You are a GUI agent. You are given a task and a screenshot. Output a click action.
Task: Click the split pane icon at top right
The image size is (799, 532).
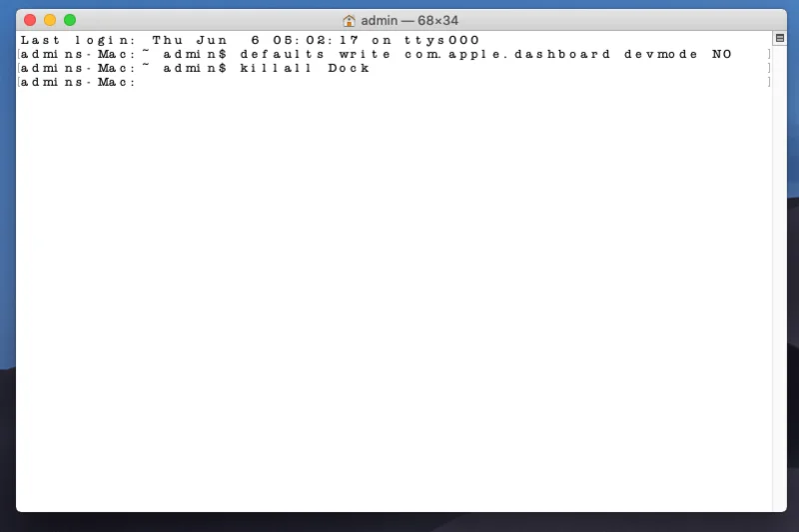[x=780, y=38]
